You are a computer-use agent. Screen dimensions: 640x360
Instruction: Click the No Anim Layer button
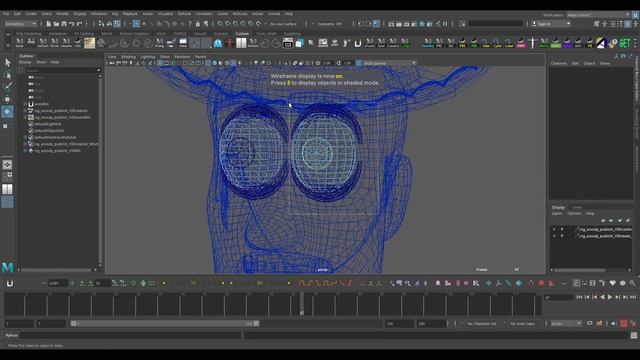522,324
